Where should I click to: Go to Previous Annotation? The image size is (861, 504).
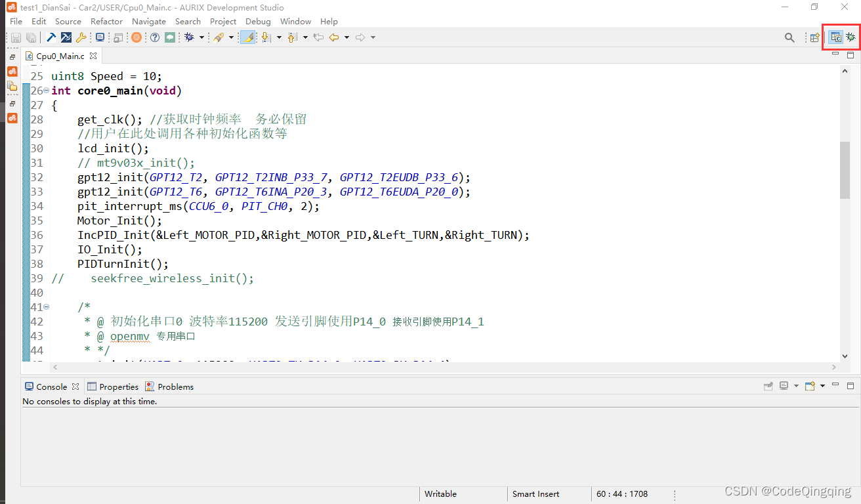point(293,37)
